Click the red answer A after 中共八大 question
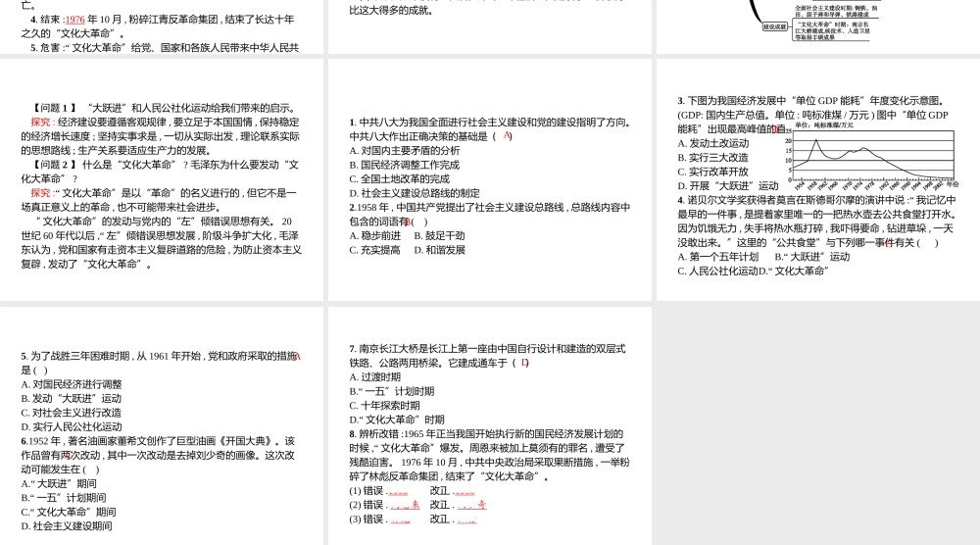The image size is (980, 545). (507, 135)
